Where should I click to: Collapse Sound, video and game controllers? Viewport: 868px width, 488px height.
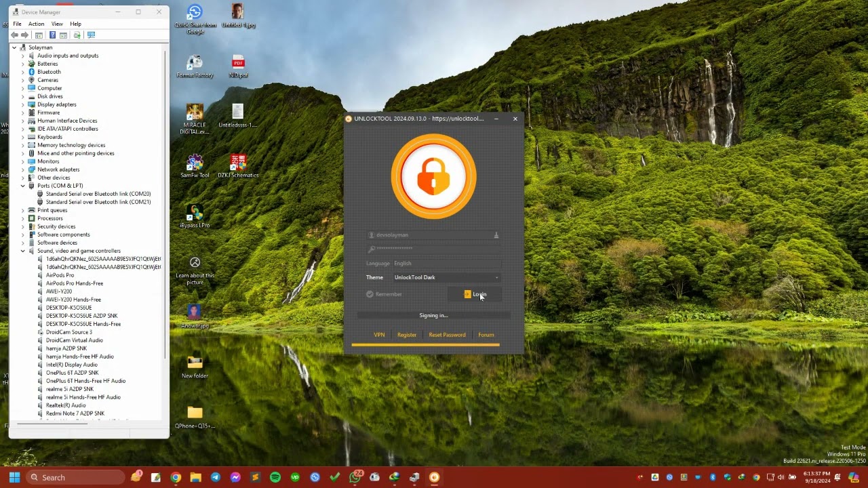tap(22, 251)
